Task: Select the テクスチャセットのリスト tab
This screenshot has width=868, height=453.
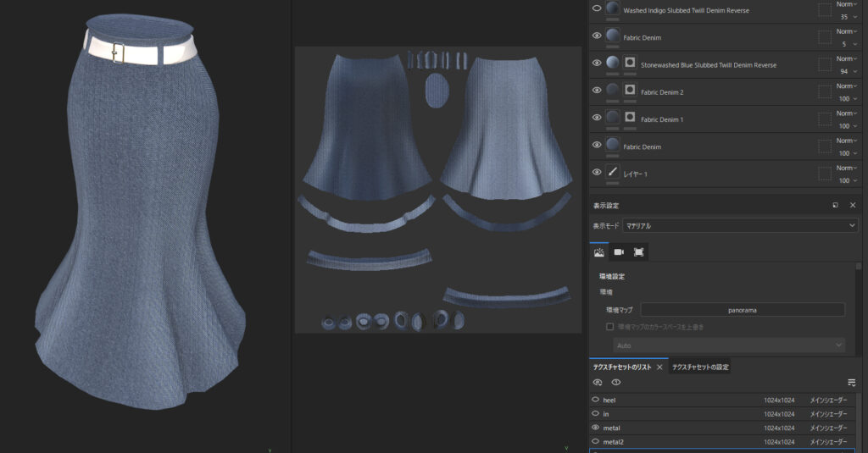Action: [623, 367]
